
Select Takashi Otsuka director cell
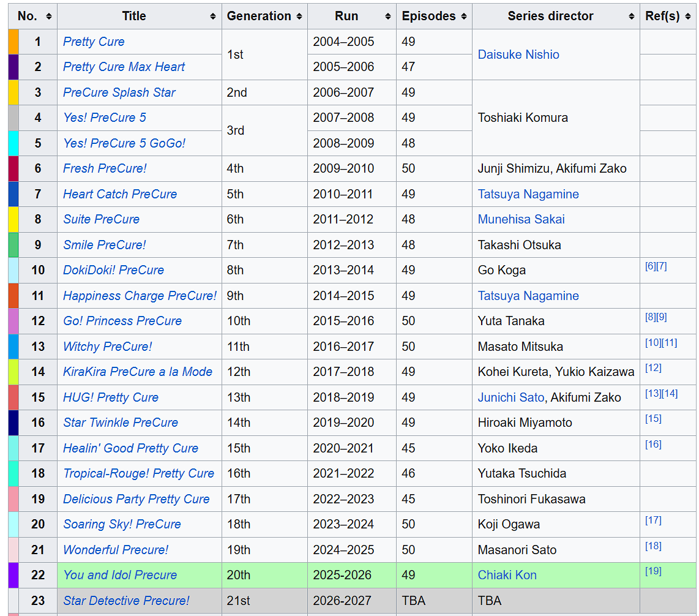coord(556,245)
